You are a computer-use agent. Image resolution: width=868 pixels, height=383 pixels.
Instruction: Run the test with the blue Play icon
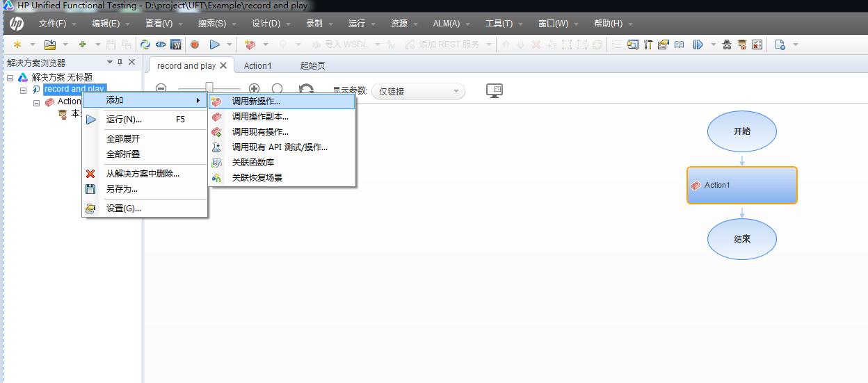pos(215,44)
